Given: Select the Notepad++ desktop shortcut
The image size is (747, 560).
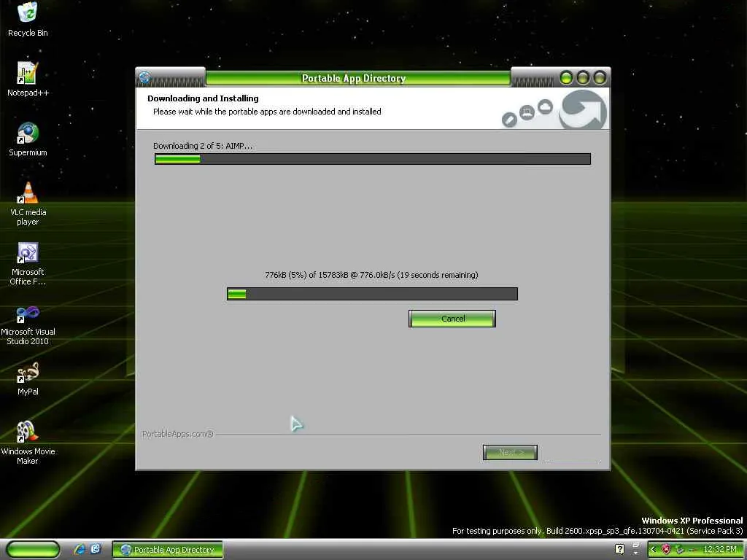Looking at the screenshot, I should click(x=28, y=79).
